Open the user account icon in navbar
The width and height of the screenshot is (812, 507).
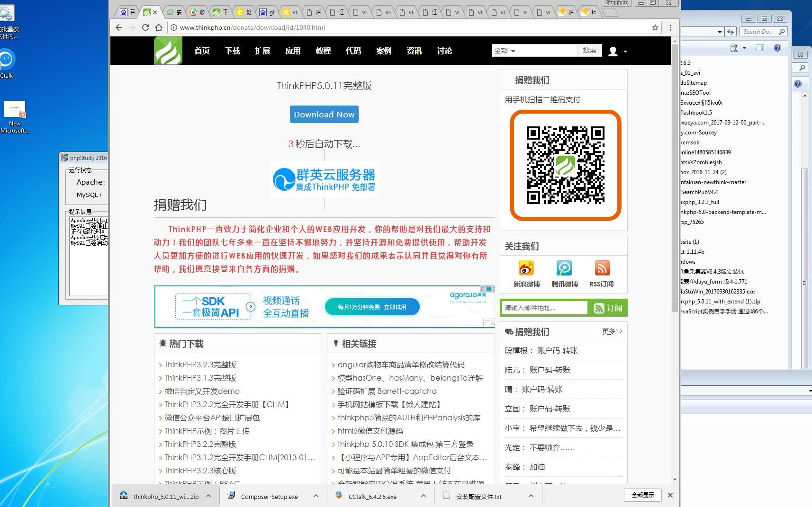[x=613, y=51]
